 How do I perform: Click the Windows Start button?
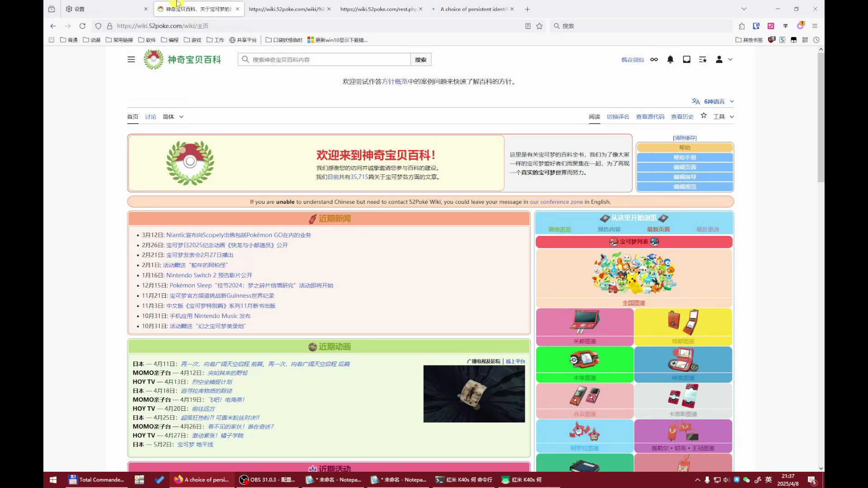(53, 480)
